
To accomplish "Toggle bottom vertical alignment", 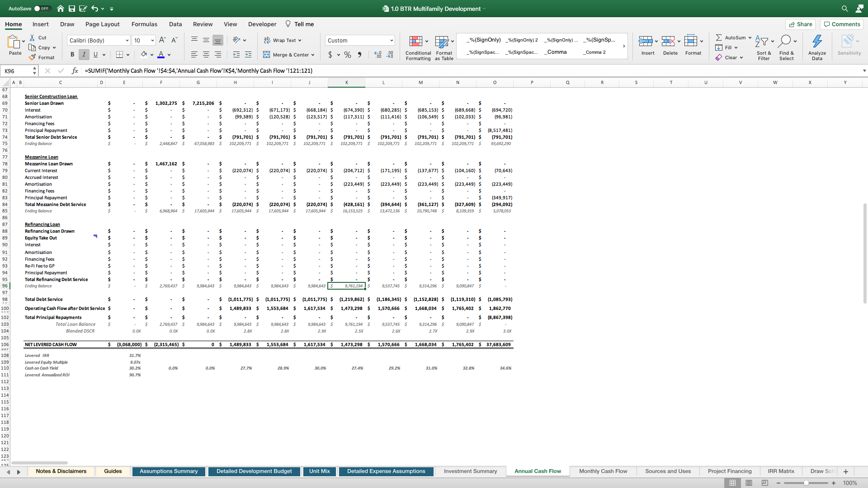I will click(x=217, y=40).
